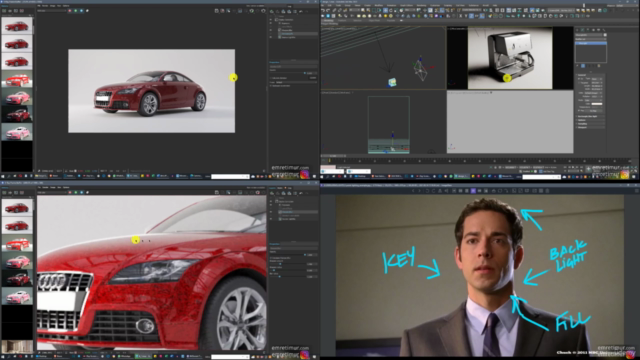
Task: Go to previous image in the photo viewer
Action: point(413,191)
